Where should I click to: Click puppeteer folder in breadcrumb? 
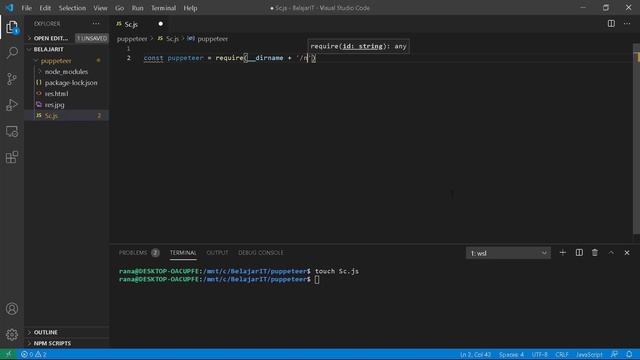click(132, 39)
